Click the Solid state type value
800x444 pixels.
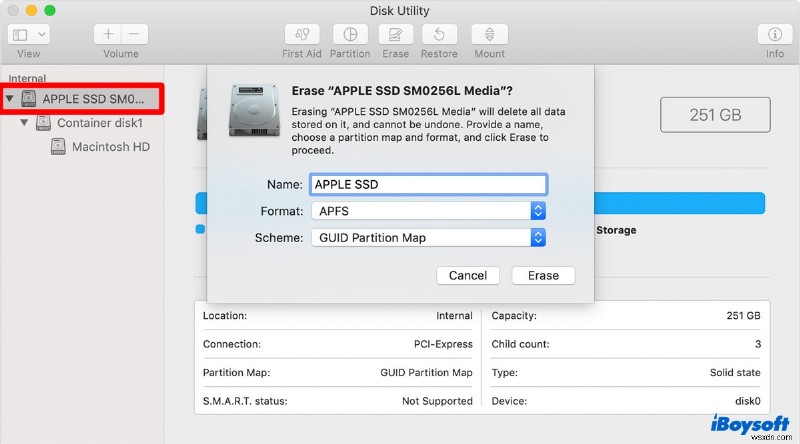pos(735,373)
